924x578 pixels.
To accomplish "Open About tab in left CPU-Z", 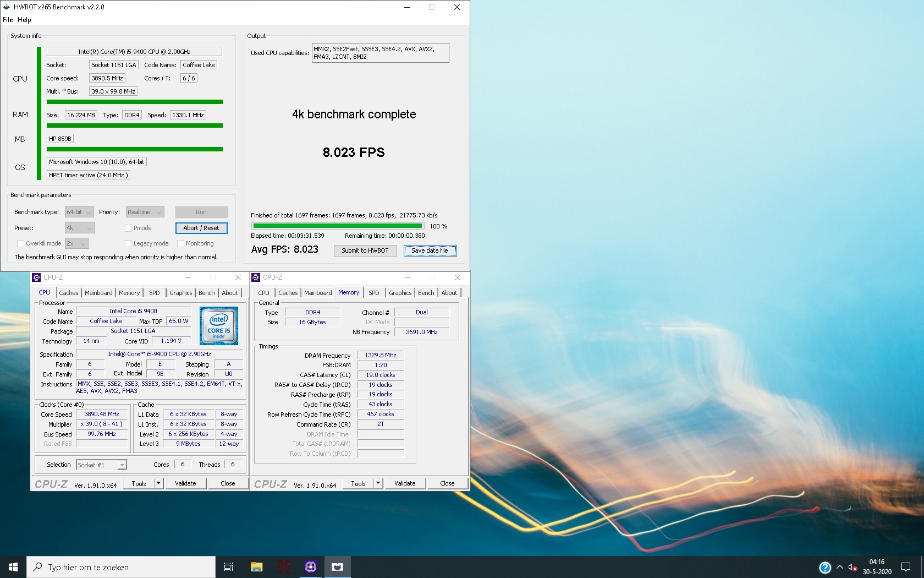I will pyautogui.click(x=230, y=293).
